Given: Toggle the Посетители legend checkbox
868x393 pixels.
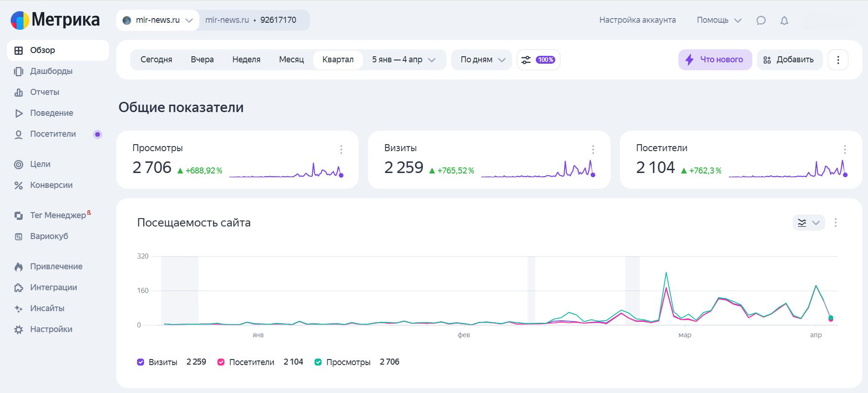Looking at the screenshot, I should pos(221,362).
